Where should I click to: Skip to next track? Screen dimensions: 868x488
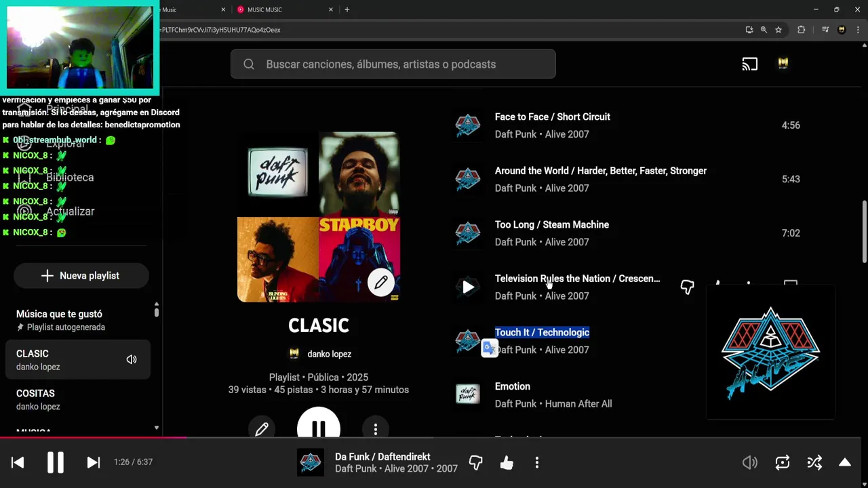94,462
